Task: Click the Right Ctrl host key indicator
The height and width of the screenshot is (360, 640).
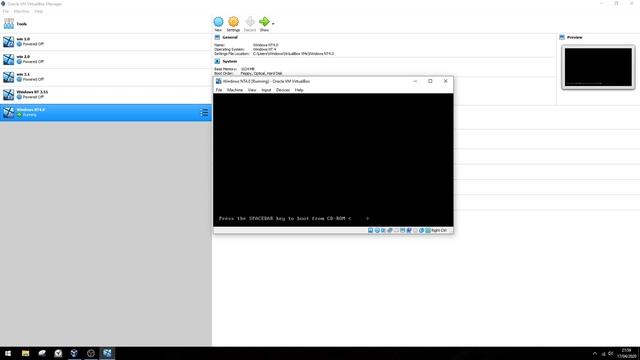Action: (439, 231)
